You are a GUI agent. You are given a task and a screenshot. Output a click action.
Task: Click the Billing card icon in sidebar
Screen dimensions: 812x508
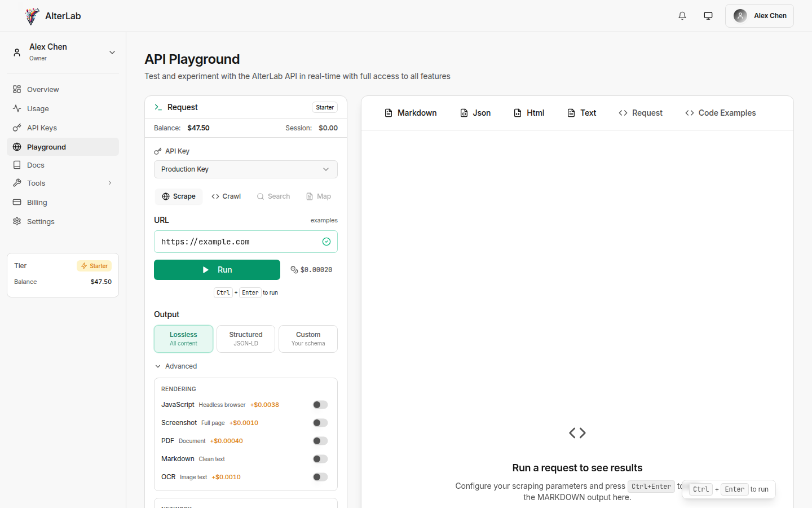click(x=17, y=202)
